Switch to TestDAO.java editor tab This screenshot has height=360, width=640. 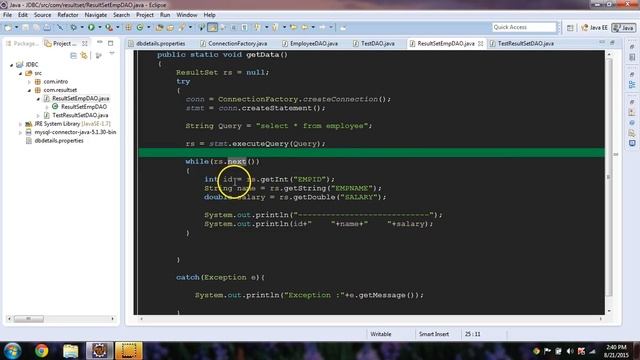point(374,43)
